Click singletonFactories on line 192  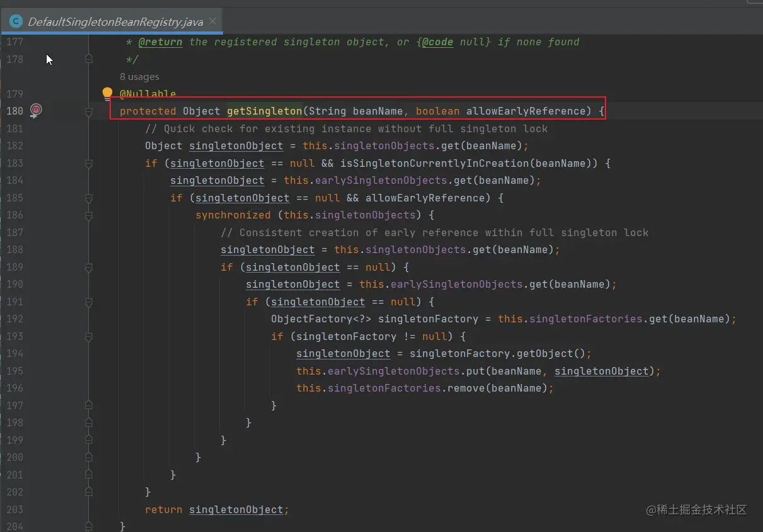click(586, 319)
